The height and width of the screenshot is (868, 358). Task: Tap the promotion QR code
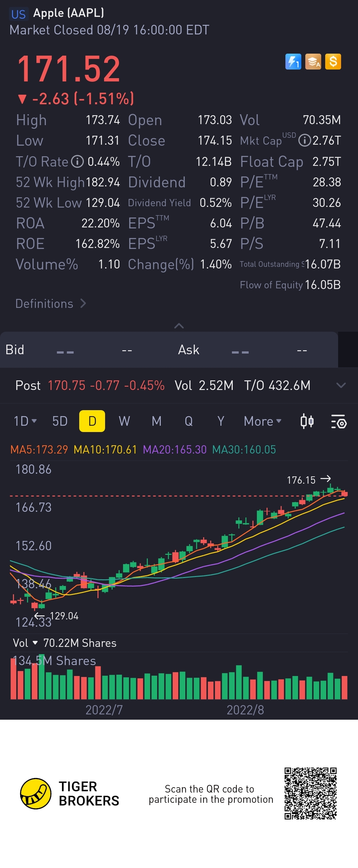point(310,794)
